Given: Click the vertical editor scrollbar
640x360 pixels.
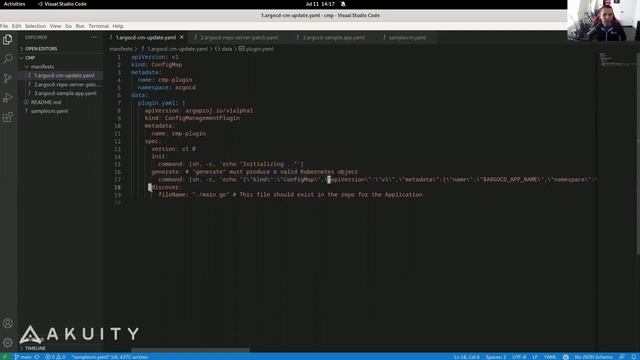Looking at the screenshot, I should click(638, 155).
